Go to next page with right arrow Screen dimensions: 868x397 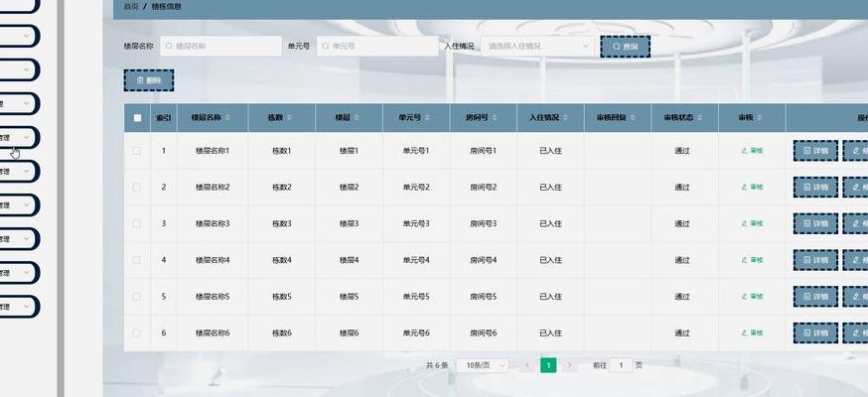pos(569,365)
